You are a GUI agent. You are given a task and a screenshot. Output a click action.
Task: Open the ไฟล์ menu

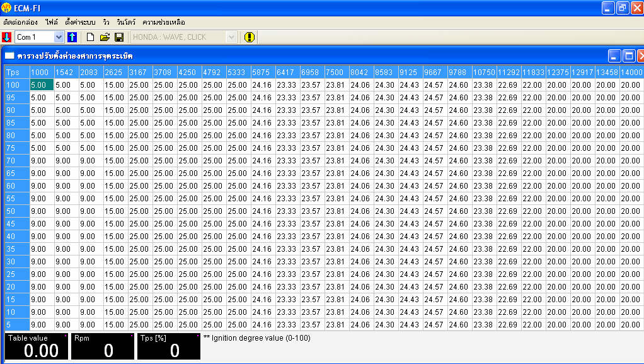pyautogui.click(x=52, y=22)
